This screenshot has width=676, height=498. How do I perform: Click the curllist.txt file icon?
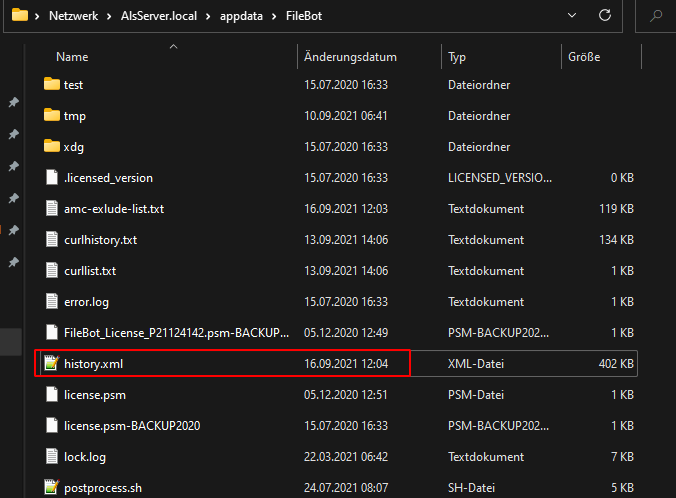pos(52,270)
